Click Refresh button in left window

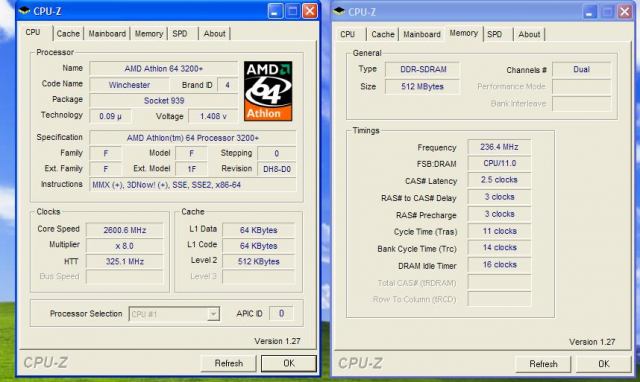point(229,363)
